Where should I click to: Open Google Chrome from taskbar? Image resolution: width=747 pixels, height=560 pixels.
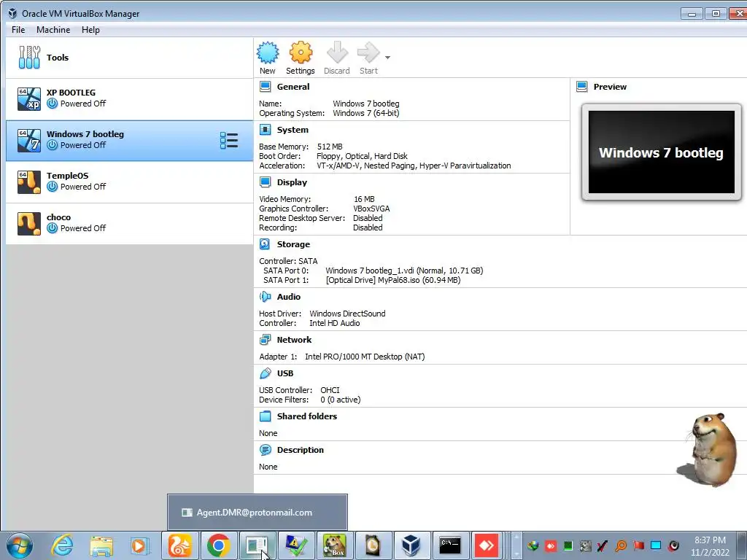click(219, 545)
